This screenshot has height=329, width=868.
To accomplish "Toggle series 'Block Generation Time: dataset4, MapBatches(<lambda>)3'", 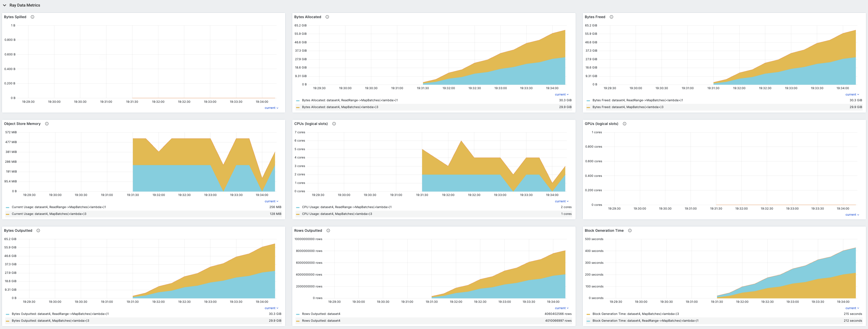I will (635, 314).
